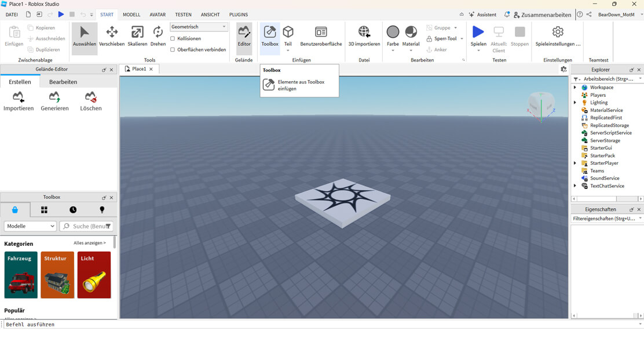644x341 pixels.
Task: Click 3D importieren
Action: coord(364,37)
